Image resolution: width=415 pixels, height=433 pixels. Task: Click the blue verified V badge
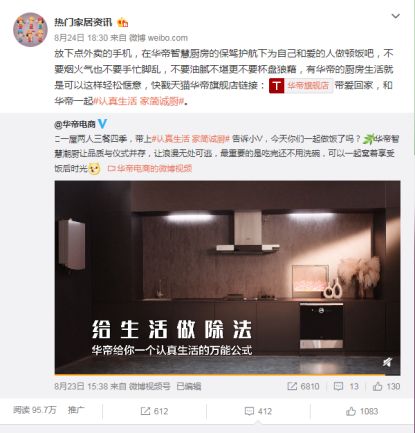point(102,124)
